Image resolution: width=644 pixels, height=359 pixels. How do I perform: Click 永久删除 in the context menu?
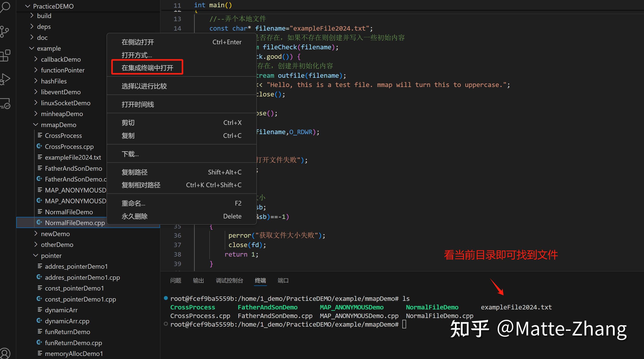tap(134, 216)
